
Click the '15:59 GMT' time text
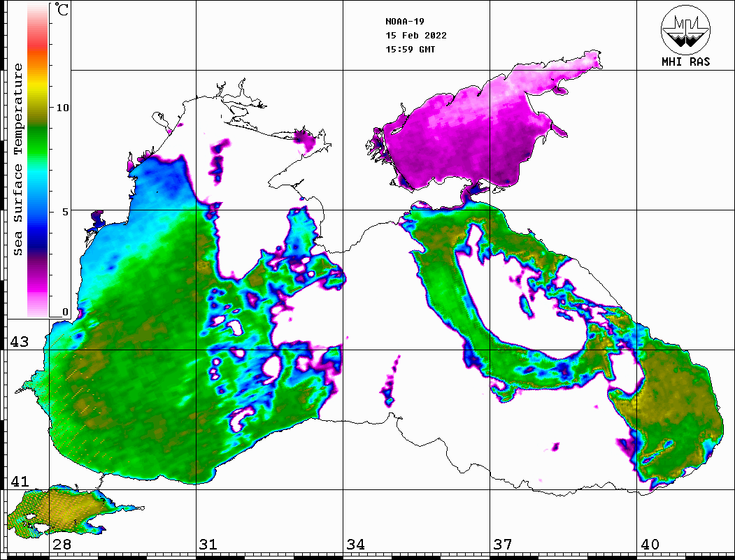point(411,50)
